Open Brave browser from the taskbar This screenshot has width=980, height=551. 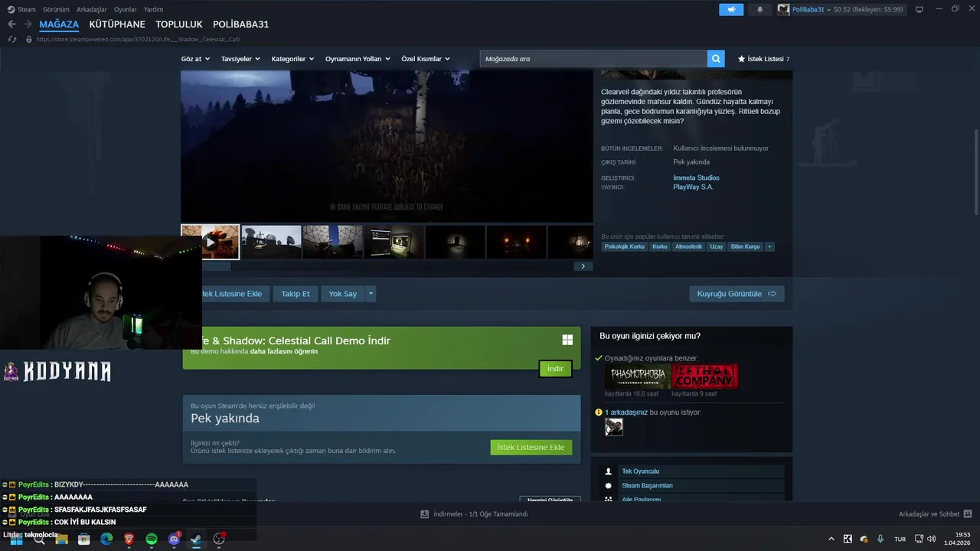click(x=129, y=539)
